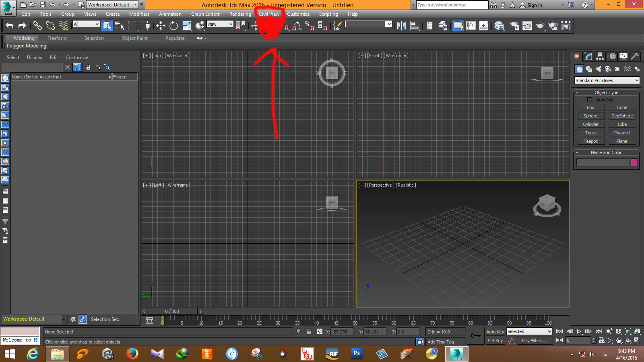The width and height of the screenshot is (644, 362).
Task: Activate Select Object tool
Action: pos(107,26)
